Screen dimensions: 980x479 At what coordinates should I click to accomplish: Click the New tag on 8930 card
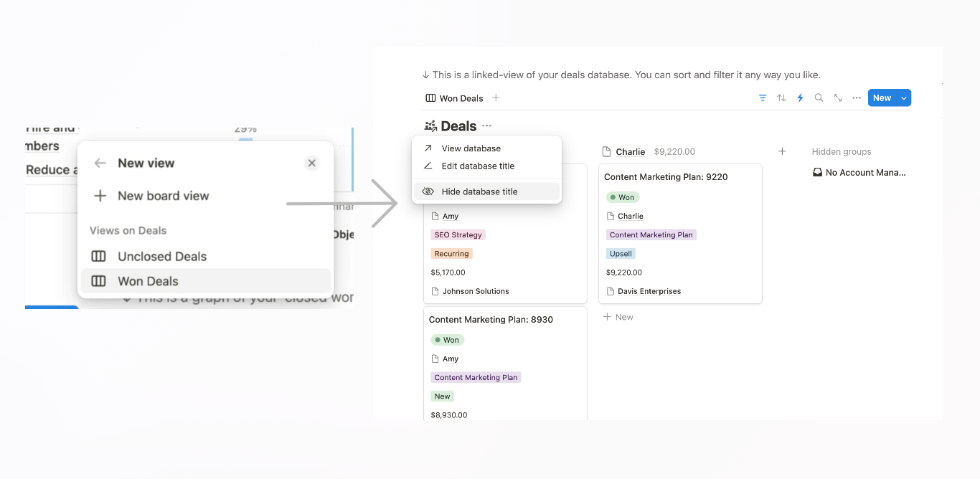pyautogui.click(x=443, y=397)
